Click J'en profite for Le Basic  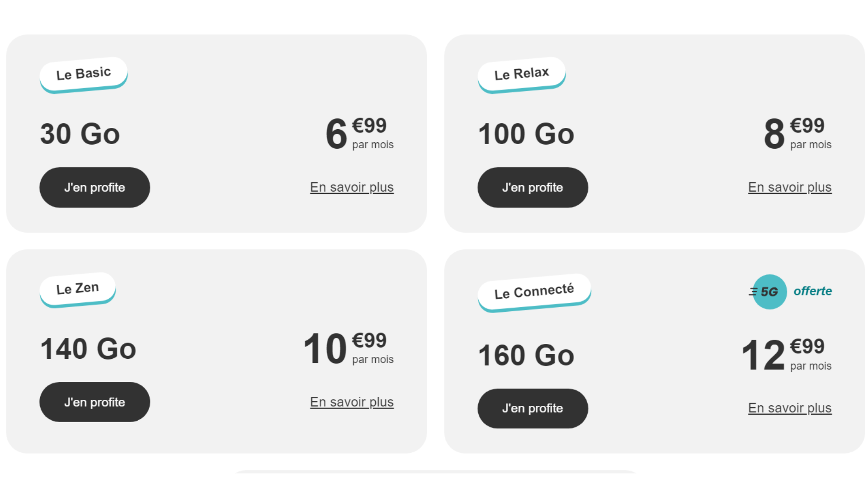pos(94,188)
